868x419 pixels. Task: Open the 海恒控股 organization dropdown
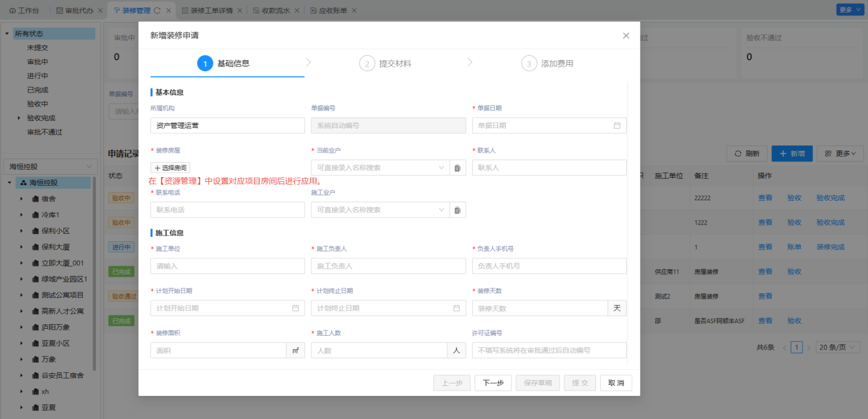pyautogui.click(x=50, y=167)
